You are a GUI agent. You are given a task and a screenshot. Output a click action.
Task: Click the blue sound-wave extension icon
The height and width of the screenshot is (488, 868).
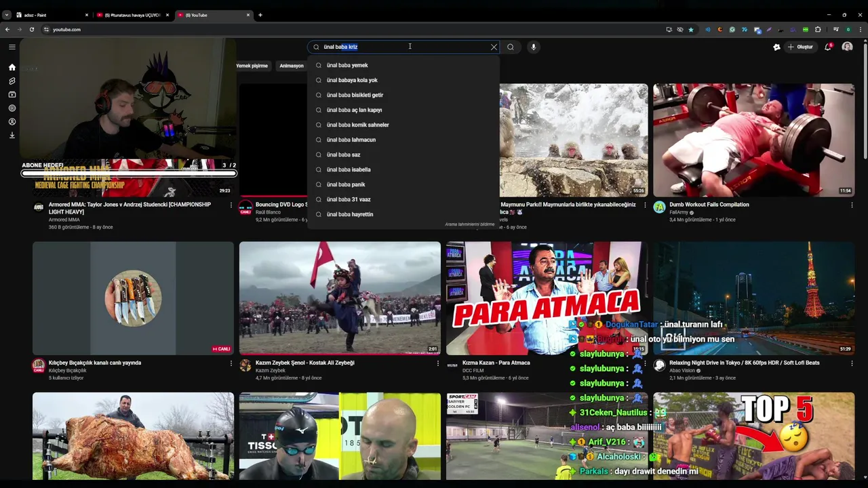tap(708, 29)
